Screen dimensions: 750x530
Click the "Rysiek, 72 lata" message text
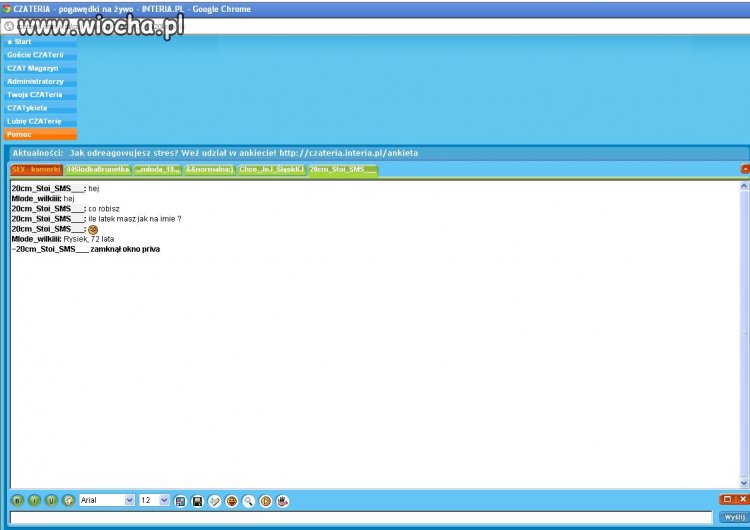pos(89,239)
